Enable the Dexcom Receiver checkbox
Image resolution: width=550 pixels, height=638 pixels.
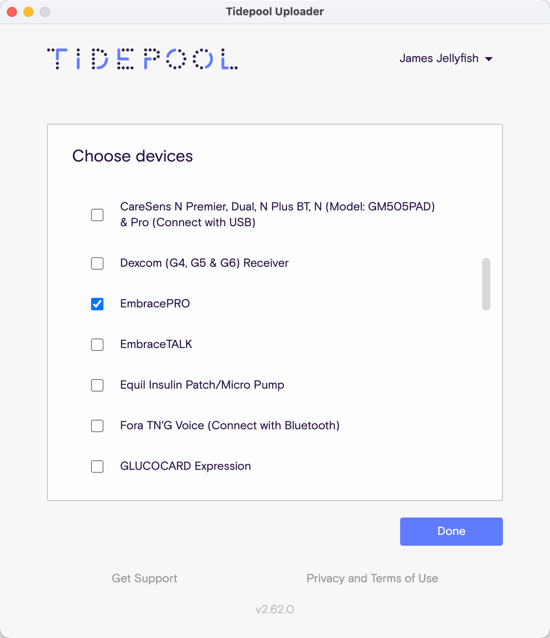tap(97, 263)
